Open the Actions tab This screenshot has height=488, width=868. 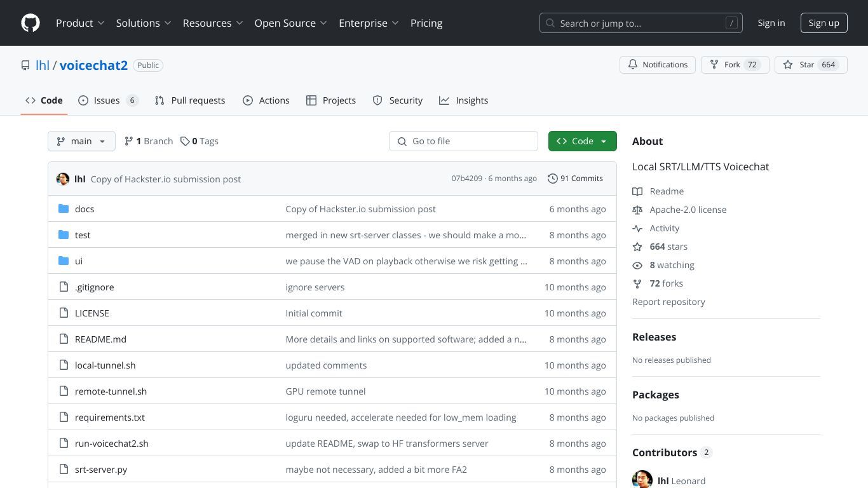pyautogui.click(x=266, y=100)
